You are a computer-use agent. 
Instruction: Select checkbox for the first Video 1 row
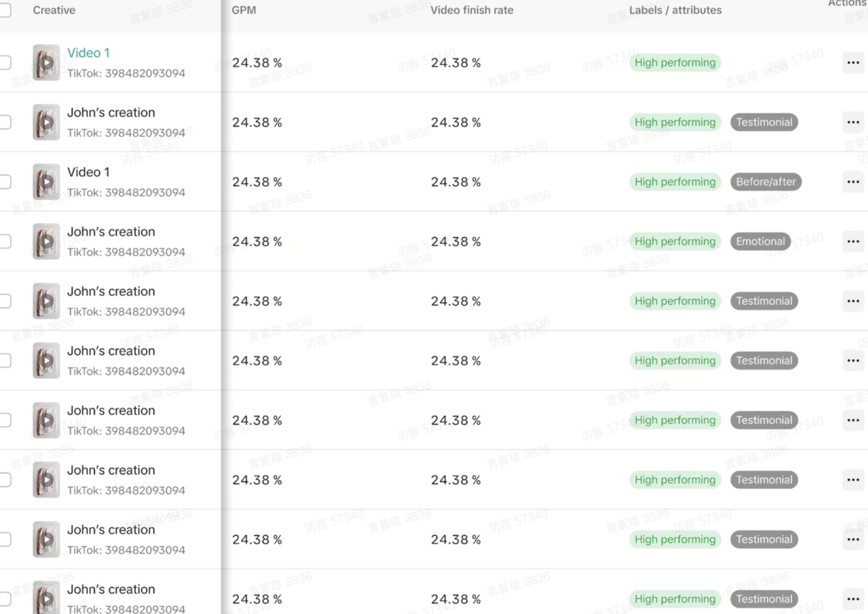[5, 63]
